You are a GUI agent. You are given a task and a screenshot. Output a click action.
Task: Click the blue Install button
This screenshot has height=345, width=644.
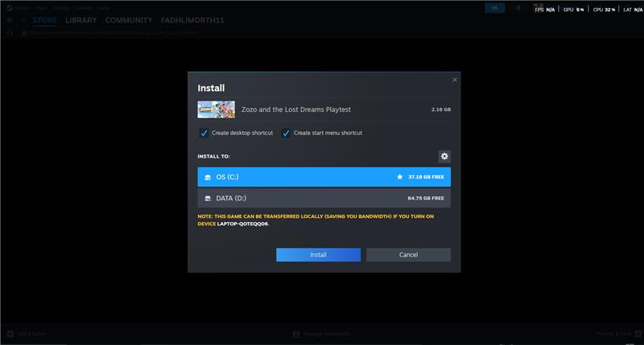tap(318, 254)
